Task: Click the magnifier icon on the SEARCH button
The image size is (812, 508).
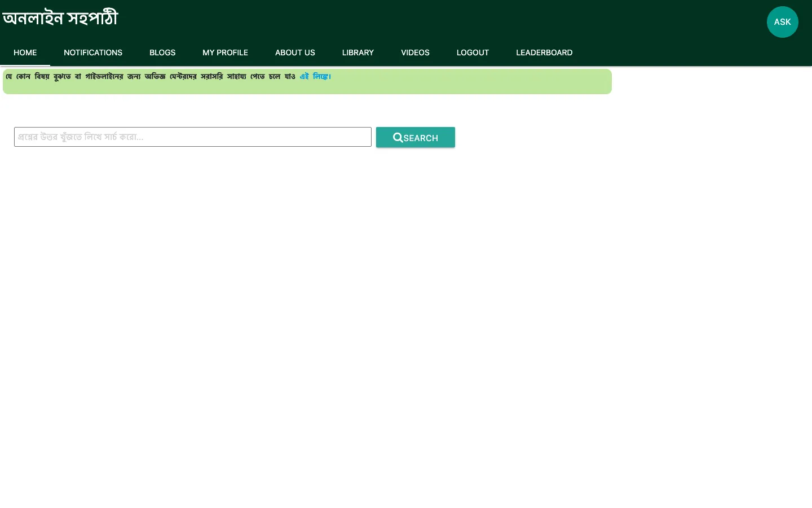Action: (x=398, y=137)
